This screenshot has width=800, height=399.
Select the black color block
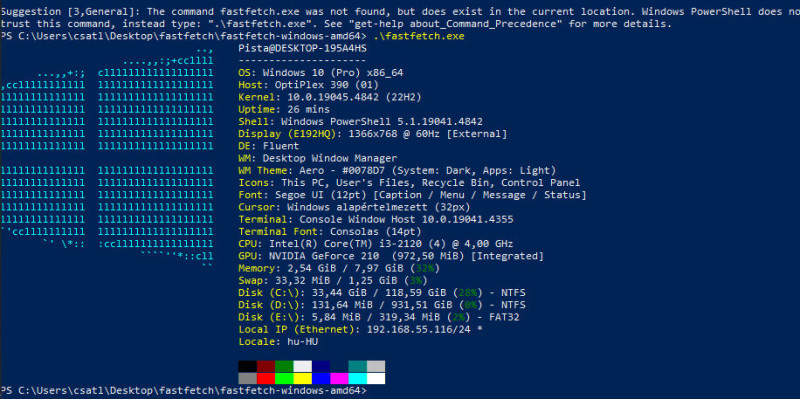pyautogui.click(x=247, y=366)
